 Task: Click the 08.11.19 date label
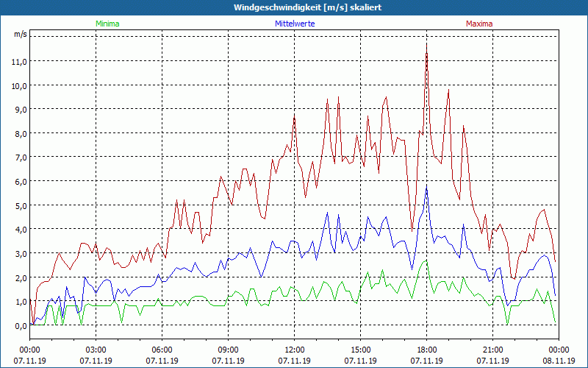(559, 361)
